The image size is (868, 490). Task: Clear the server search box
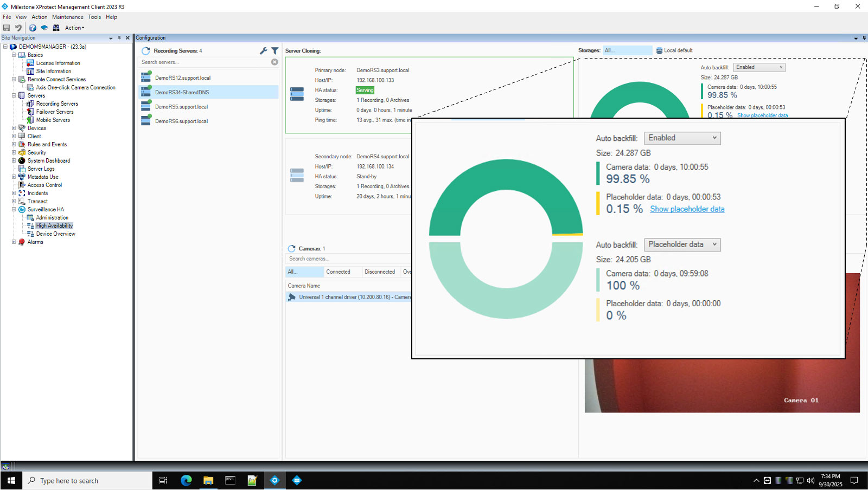(x=275, y=62)
